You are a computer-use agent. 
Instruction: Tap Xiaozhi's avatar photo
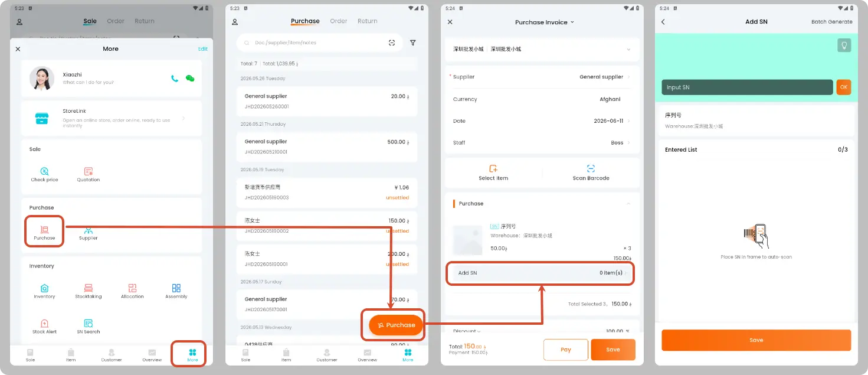point(42,79)
